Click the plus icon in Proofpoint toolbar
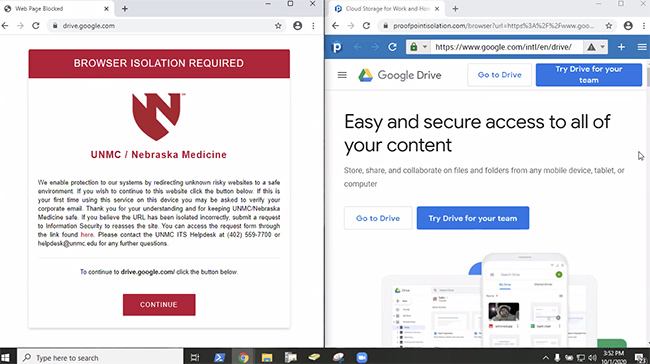Image resolution: width=650 pixels, height=364 pixels. click(x=621, y=47)
